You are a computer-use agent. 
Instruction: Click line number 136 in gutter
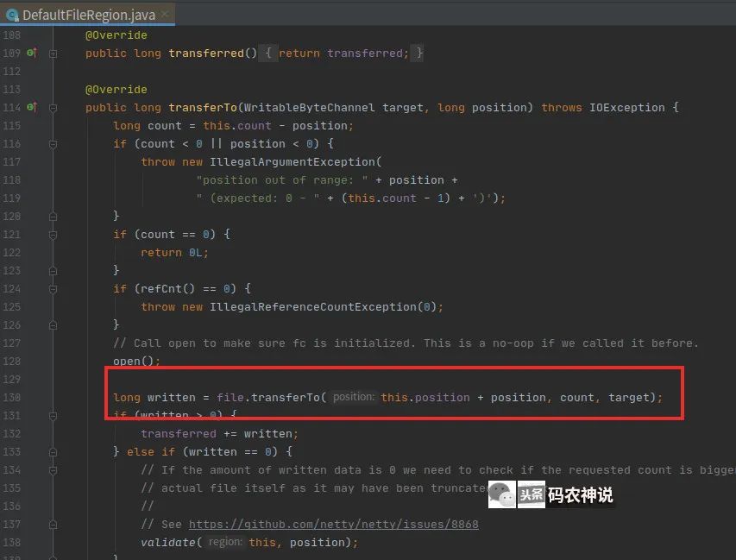pyautogui.click(x=11, y=506)
